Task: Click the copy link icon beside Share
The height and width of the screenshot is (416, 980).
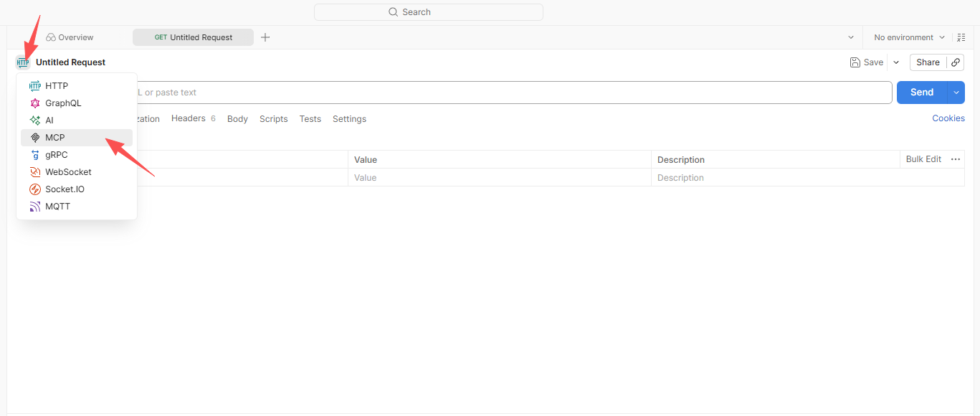Action: pyautogui.click(x=956, y=62)
